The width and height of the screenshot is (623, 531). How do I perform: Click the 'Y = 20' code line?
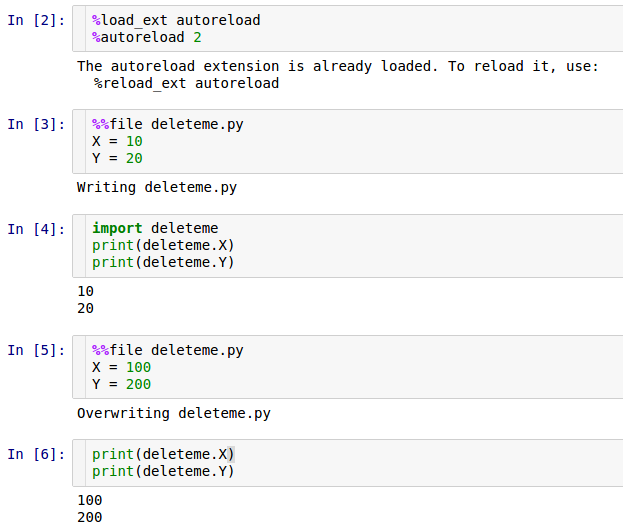(117, 158)
